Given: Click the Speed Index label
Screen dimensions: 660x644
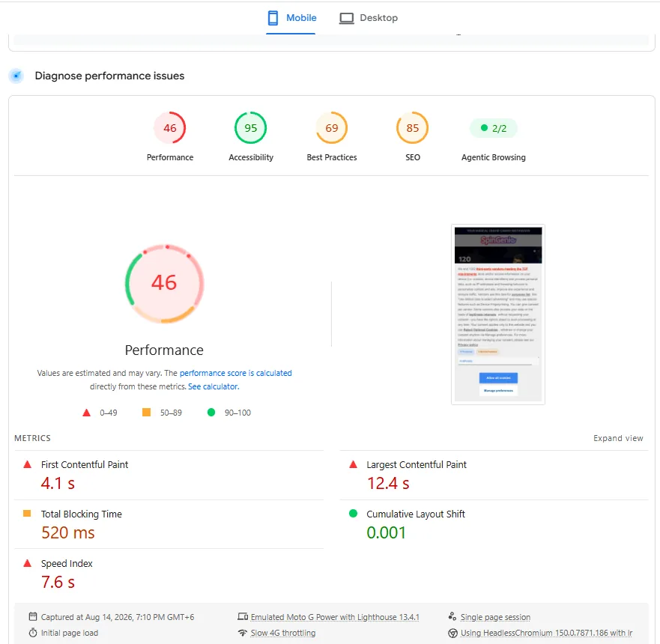Looking at the screenshot, I should coord(67,564).
